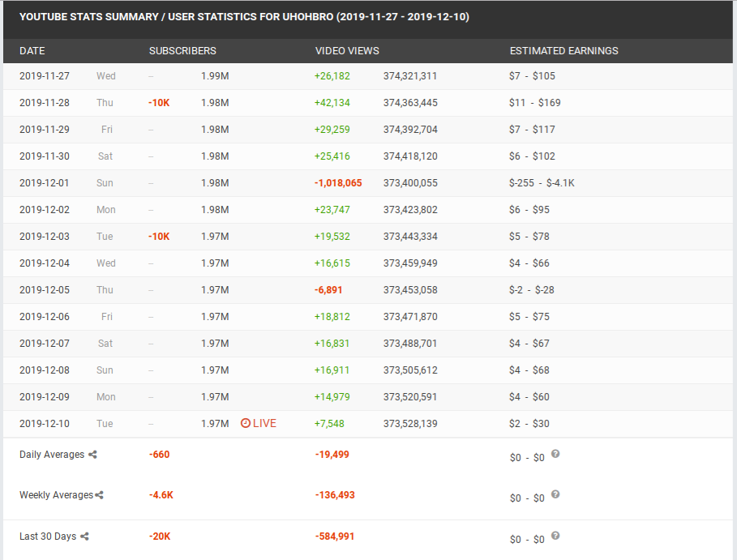Click earnings $2 - $30
The width and height of the screenshot is (737, 560).
pos(529,424)
